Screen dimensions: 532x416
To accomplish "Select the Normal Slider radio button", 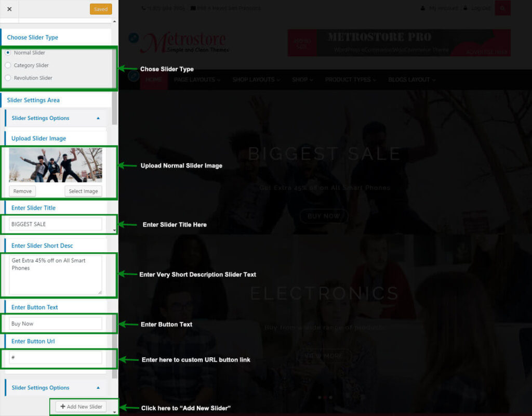I will click(x=8, y=53).
